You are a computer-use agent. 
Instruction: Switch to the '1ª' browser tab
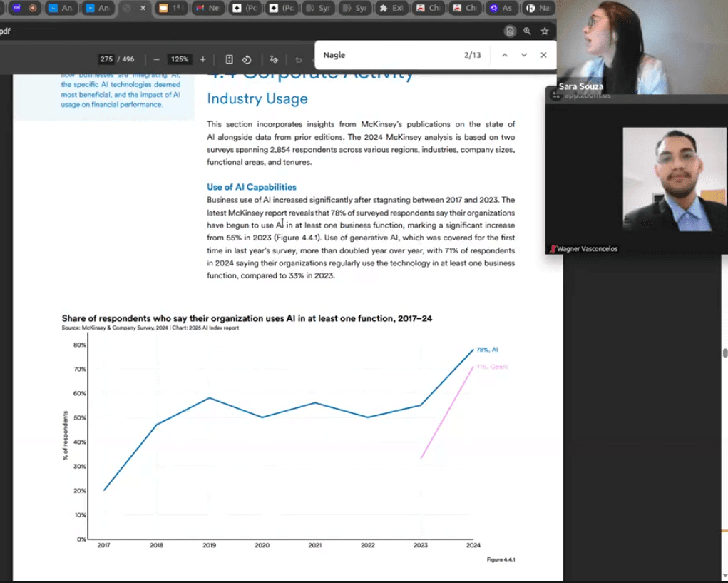tap(170, 8)
